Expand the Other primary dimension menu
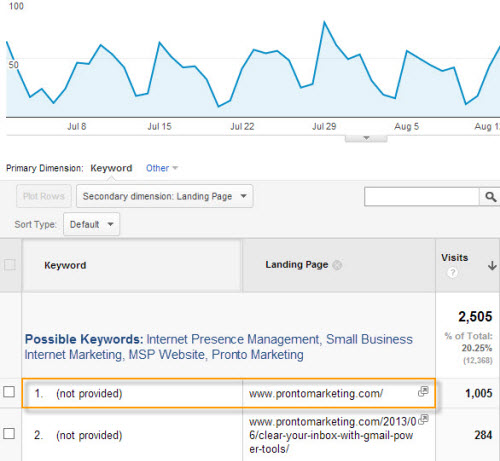This screenshot has height=461, width=500. point(162,168)
